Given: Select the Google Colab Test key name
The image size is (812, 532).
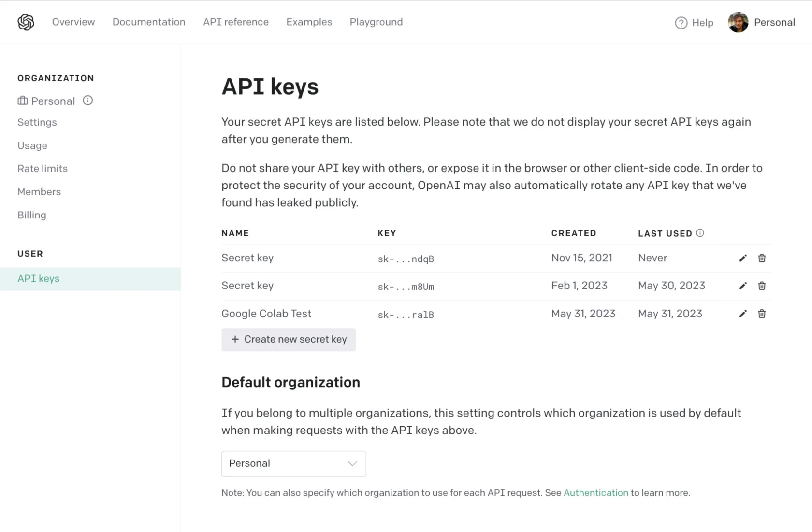Looking at the screenshot, I should [266, 314].
